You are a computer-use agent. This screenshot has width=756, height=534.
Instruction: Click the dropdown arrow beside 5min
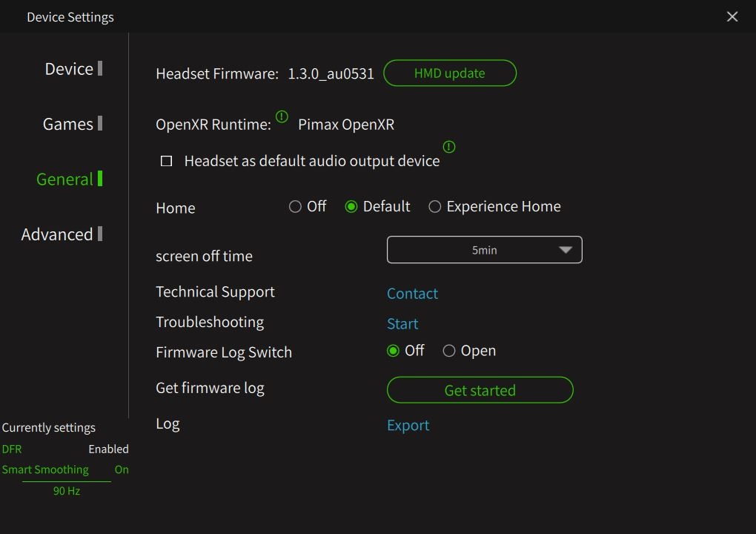pyautogui.click(x=565, y=250)
